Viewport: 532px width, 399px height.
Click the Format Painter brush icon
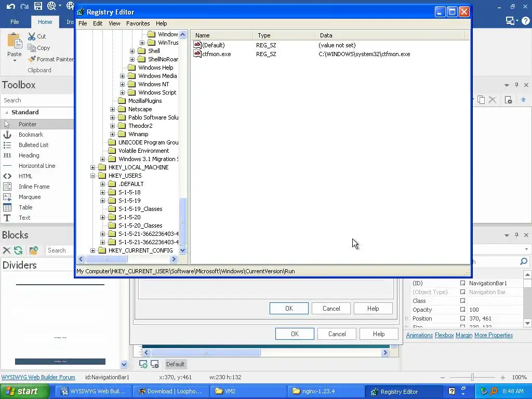(x=32, y=59)
